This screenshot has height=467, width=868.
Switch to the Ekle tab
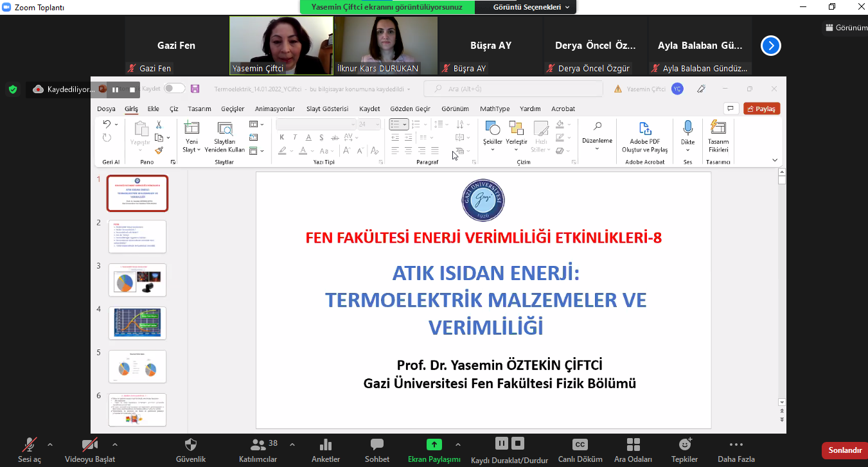tap(153, 109)
